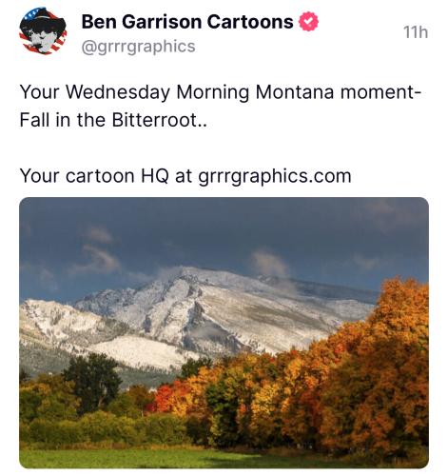Click the word Montana in the post
The image size is (448, 476).
pos(295,92)
